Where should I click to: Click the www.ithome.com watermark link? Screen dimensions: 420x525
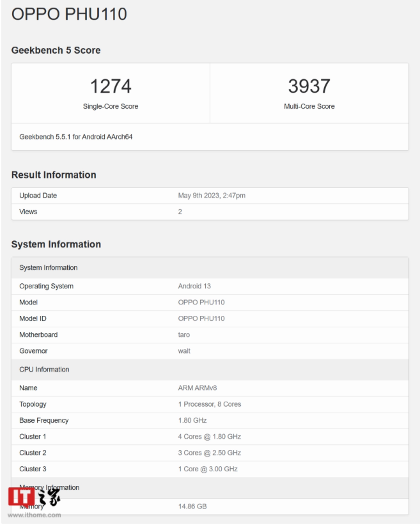click(34, 515)
